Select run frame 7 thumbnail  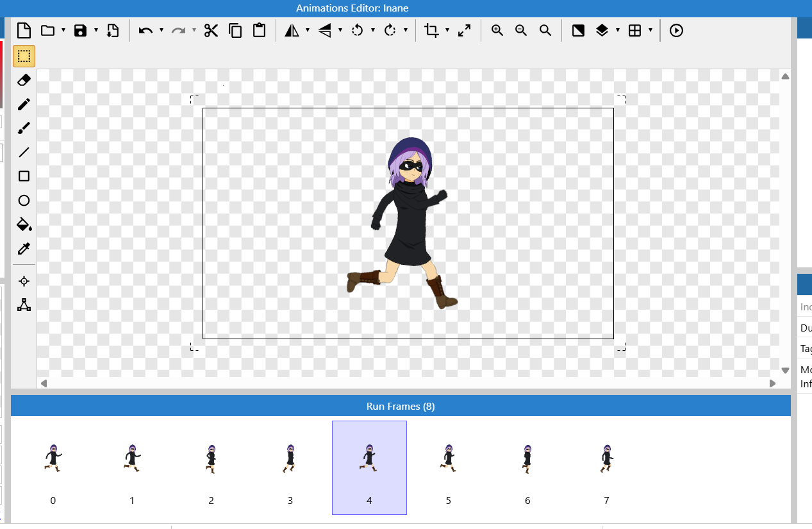pyautogui.click(x=607, y=467)
